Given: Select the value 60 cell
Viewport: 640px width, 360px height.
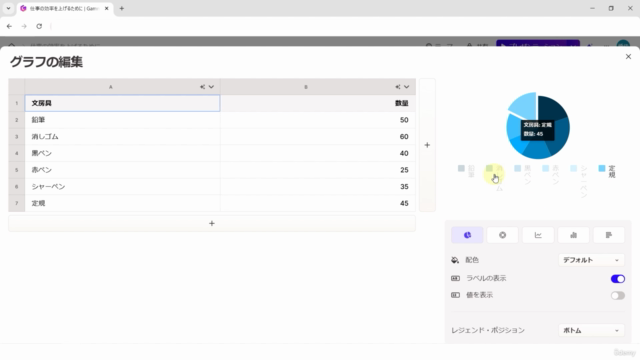Looking at the screenshot, I should (x=318, y=137).
